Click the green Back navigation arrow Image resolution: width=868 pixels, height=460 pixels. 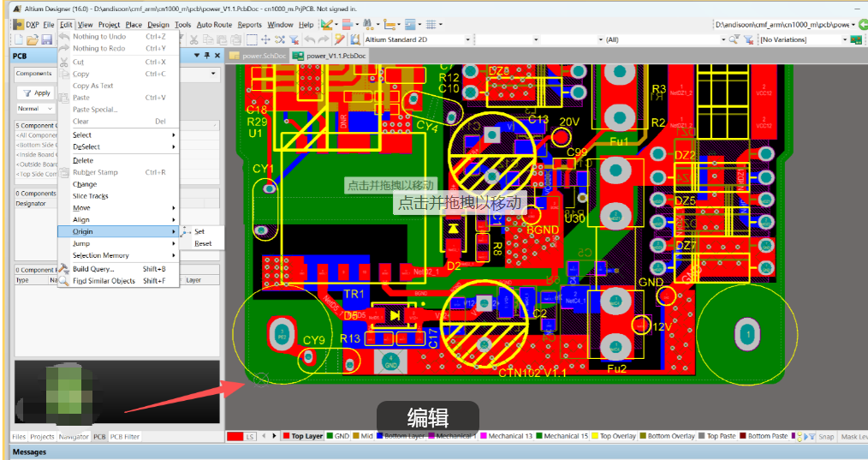coord(863,24)
